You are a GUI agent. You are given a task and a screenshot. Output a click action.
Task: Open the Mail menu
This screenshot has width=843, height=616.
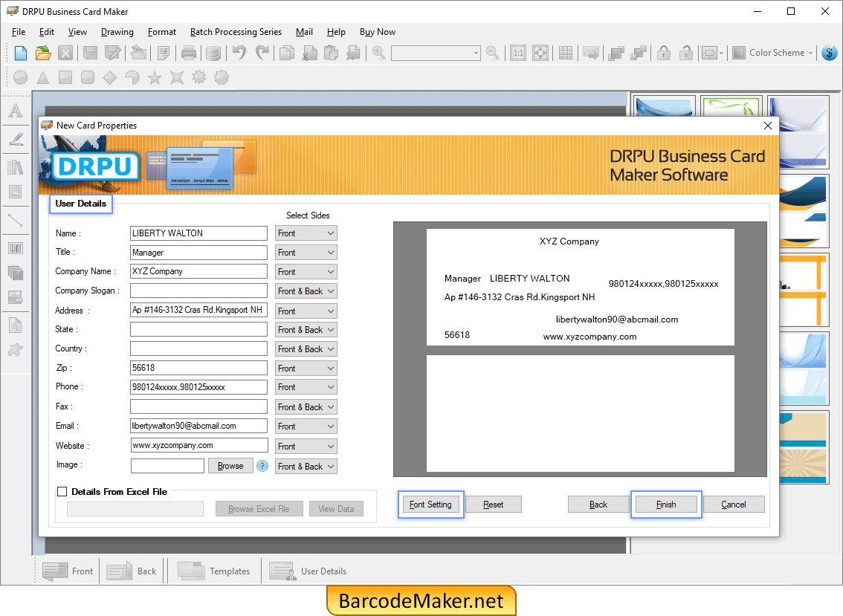coord(304,32)
